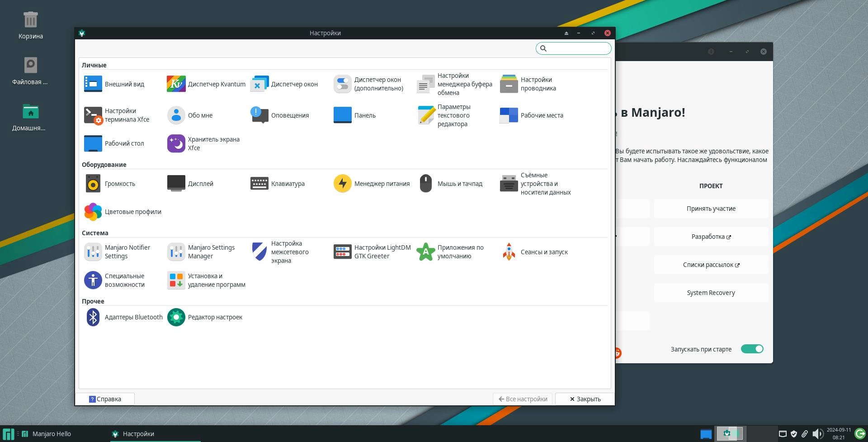Screen dimensions: 868x442
Task: Open Диспетчер окон settings
Action: tap(284, 84)
